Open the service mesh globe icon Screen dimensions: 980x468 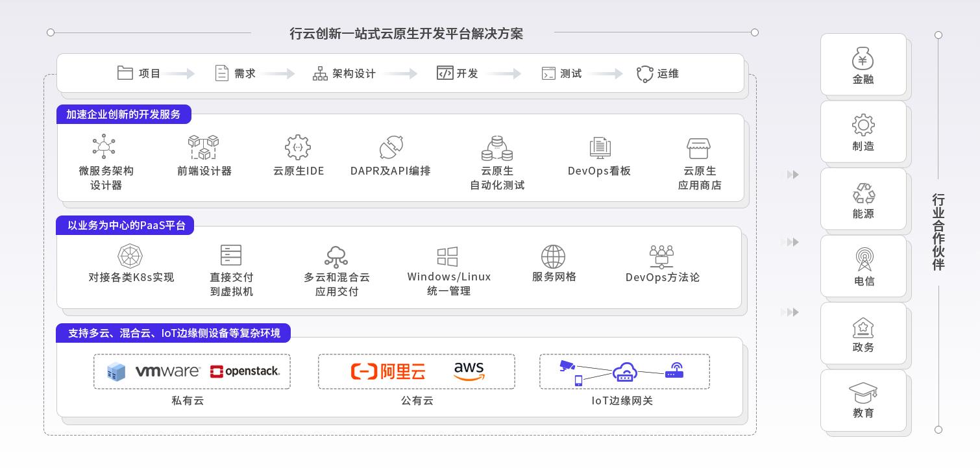[554, 256]
